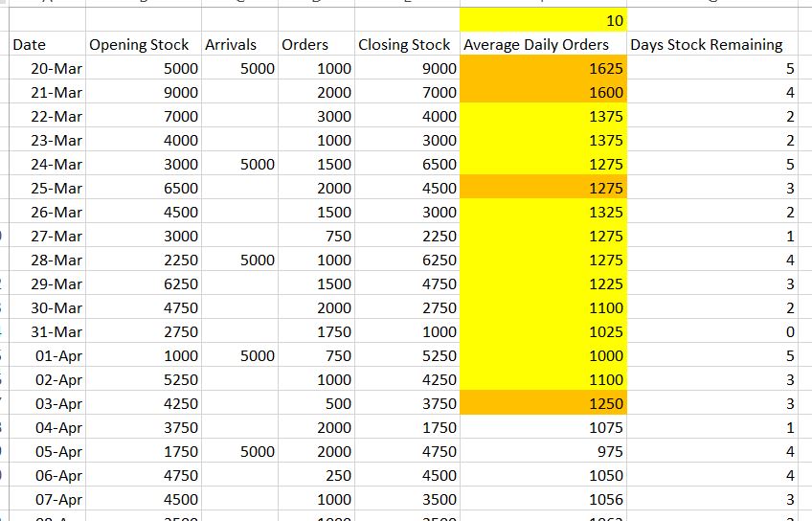Image resolution: width=812 pixels, height=521 pixels.
Task: Select the yellow cell containing 10
Action: pyautogui.click(x=543, y=20)
